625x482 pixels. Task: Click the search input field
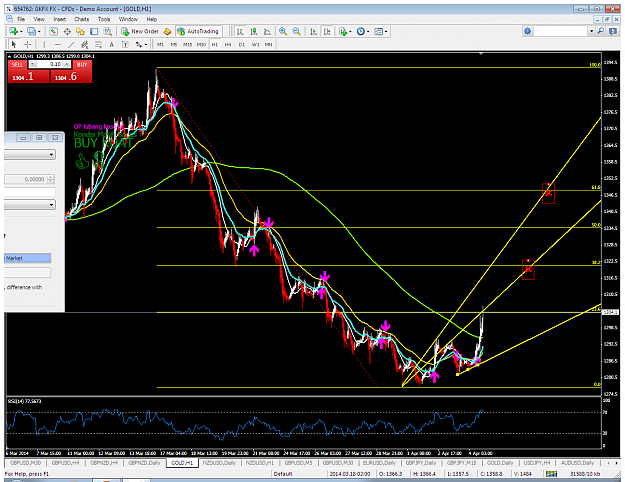pyautogui.click(x=561, y=31)
